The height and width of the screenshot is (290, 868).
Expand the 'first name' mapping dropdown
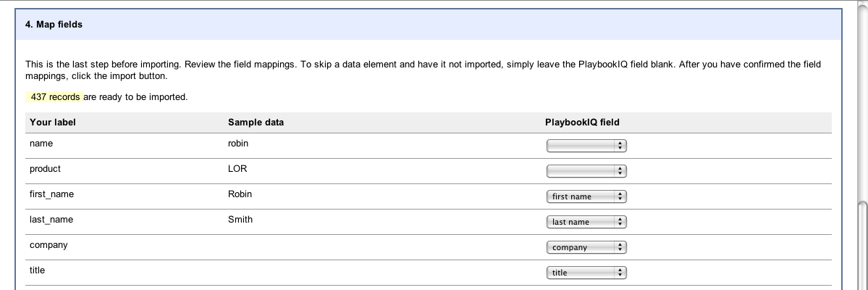pyautogui.click(x=586, y=196)
